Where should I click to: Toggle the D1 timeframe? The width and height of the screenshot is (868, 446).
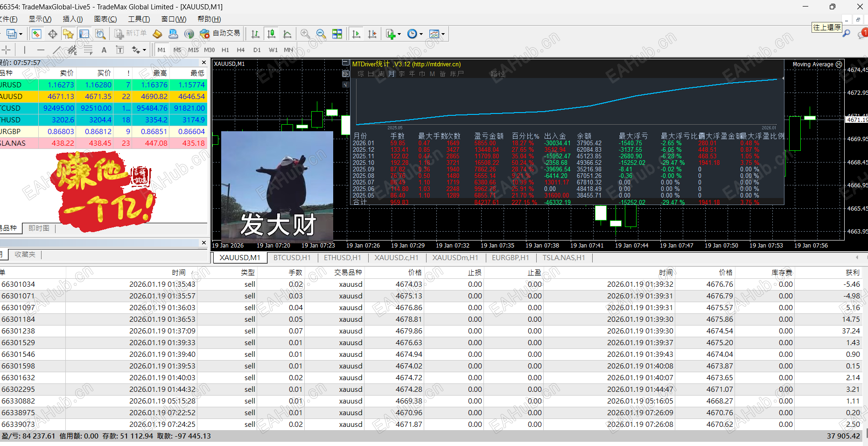(x=257, y=50)
